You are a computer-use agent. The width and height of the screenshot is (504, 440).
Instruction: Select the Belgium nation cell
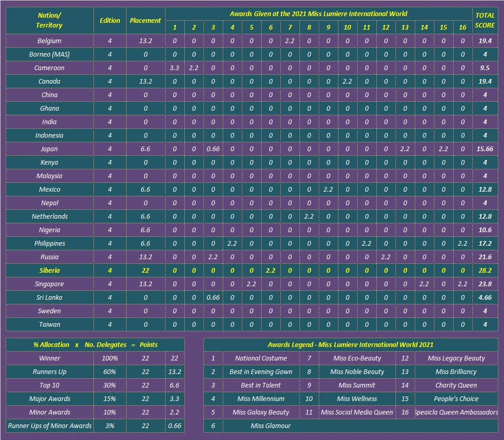click(x=49, y=41)
